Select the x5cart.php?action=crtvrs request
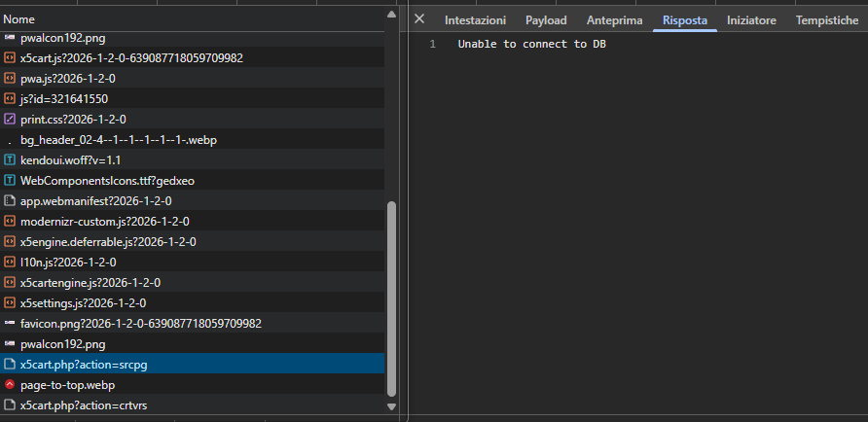This screenshot has width=868, height=422. pos(84,405)
